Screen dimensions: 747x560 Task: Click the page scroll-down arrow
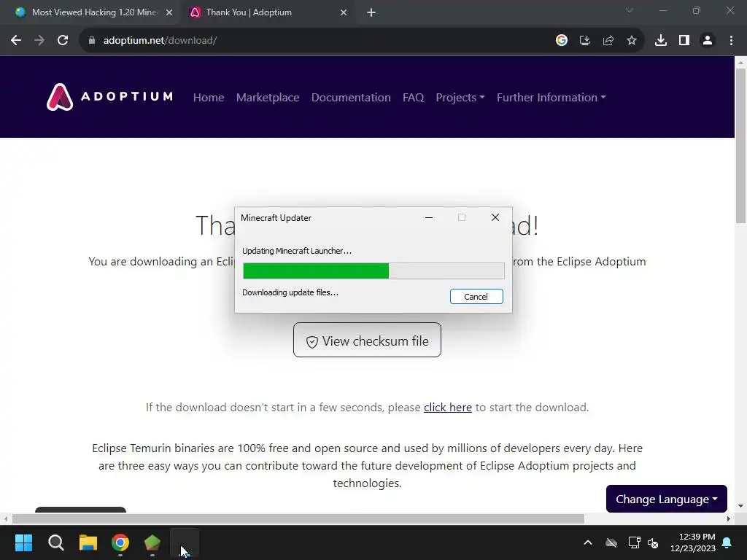tap(740, 506)
